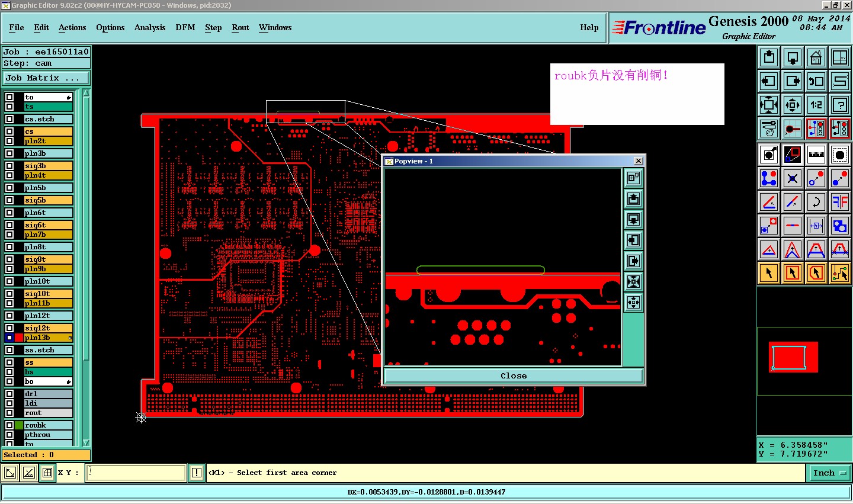Viewport: 853px width, 504px height.
Task: Click the mirror F icon
Action: coord(840,202)
